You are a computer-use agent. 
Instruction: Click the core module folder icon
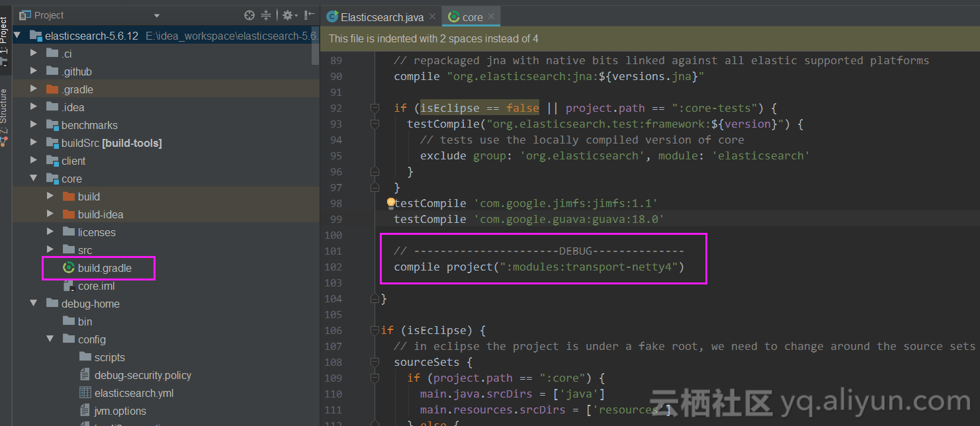click(52, 179)
